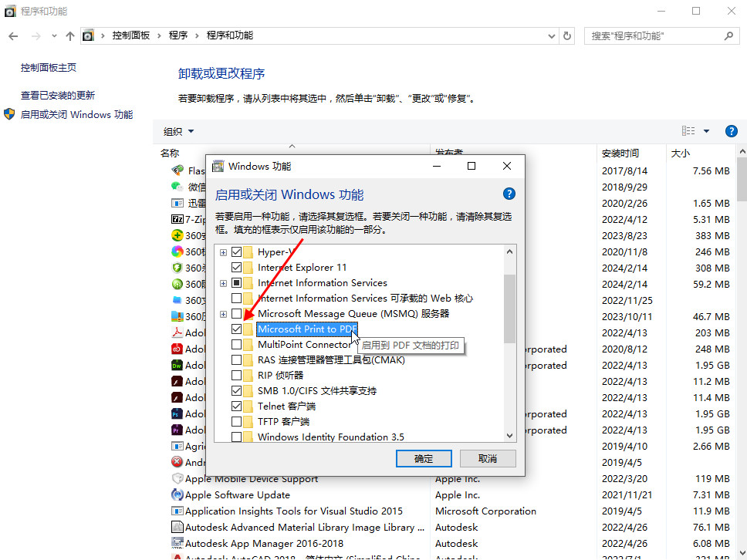Select the Adobe Premiere Pr icon
Image resolution: width=747 pixels, height=560 pixels.
click(x=177, y=430)
